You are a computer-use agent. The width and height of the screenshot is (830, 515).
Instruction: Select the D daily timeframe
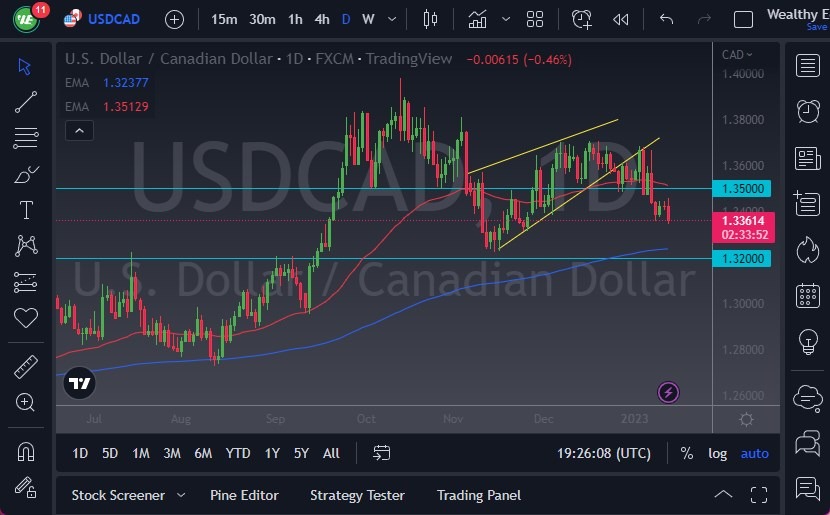pyautogui.click(x=346, y=20)
